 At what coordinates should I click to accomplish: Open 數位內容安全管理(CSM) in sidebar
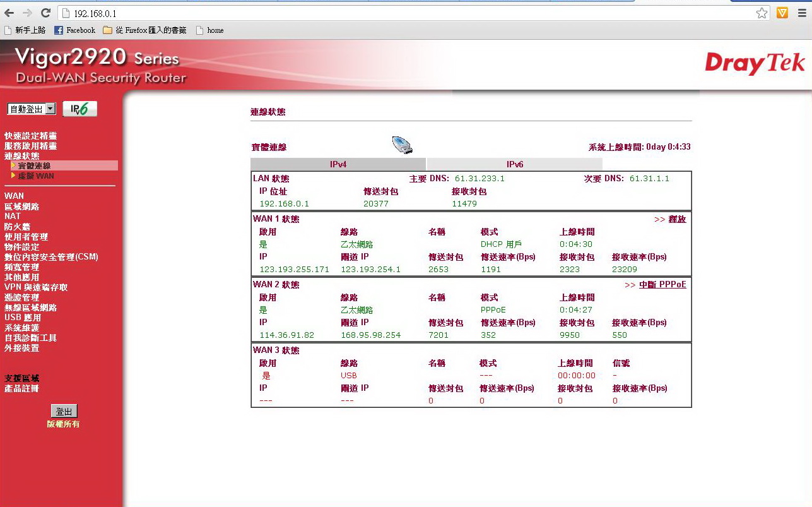click(x=51, y=257)
